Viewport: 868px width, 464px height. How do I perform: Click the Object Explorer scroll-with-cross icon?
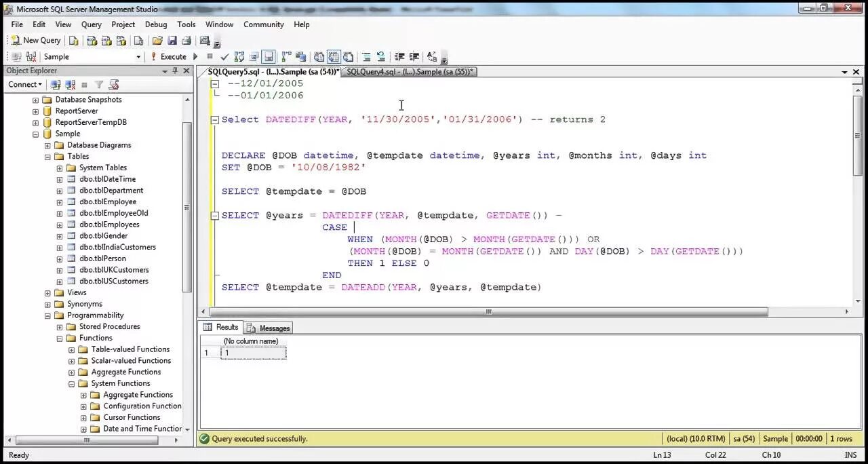(114, 85)
